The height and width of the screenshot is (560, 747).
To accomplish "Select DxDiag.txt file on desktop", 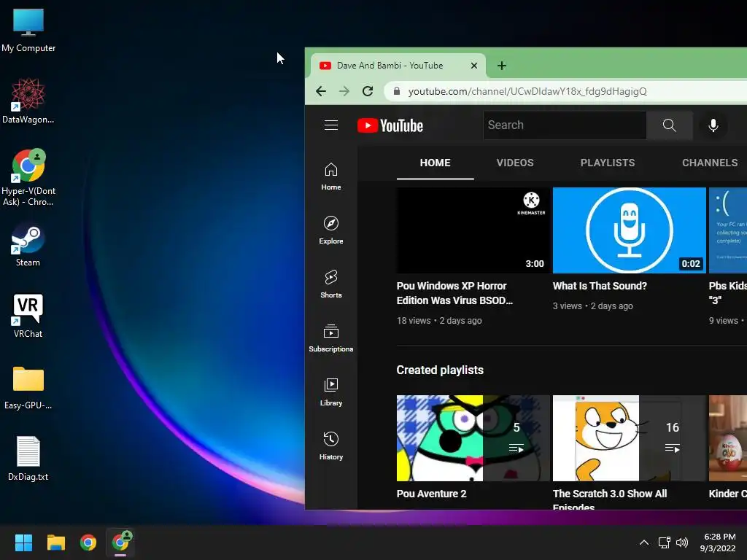I will pyautogui.click(x=28, y=459).
